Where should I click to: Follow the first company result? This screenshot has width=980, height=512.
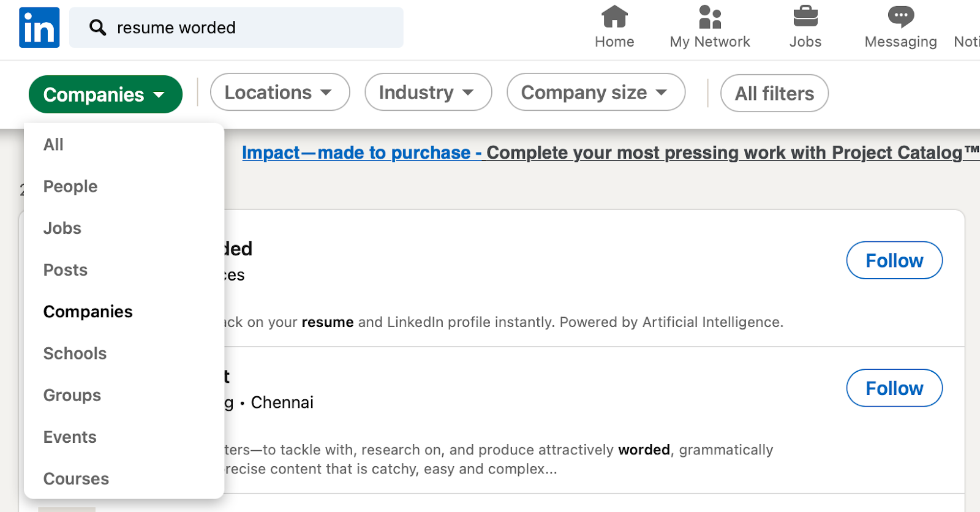coord(894,260)
